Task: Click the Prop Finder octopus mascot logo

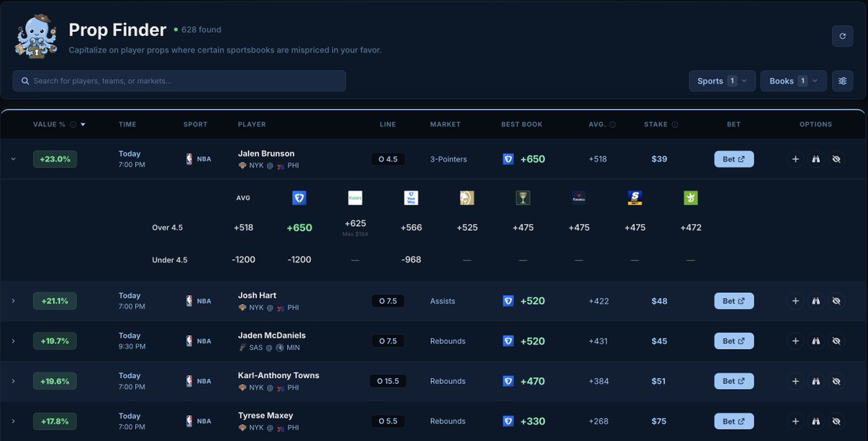Action: coord(35,38)
